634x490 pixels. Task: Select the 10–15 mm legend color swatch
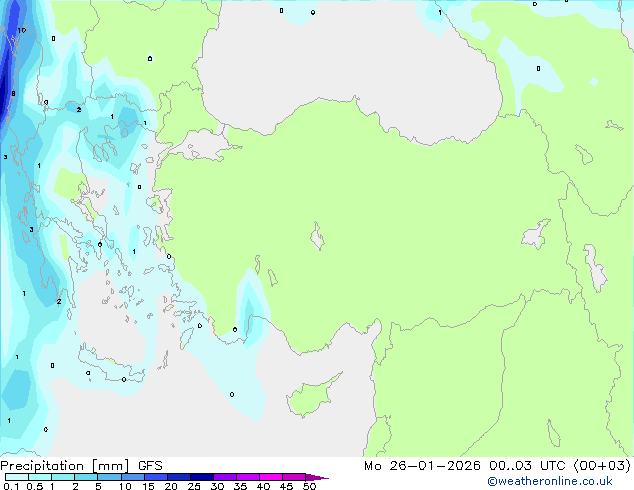[132, 477]
